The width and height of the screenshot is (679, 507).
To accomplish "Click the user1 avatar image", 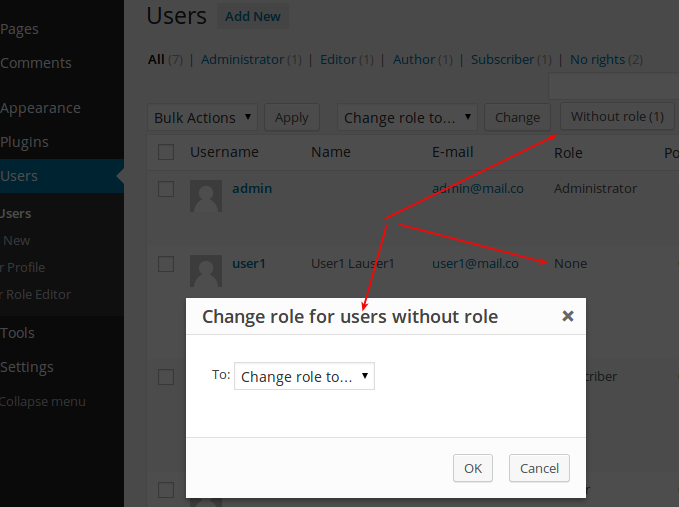I will coord(206,271).
